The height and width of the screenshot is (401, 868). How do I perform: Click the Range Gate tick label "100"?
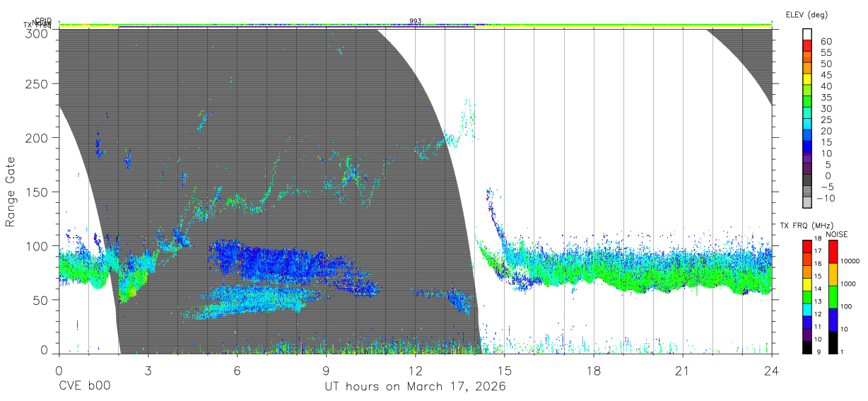37,245
